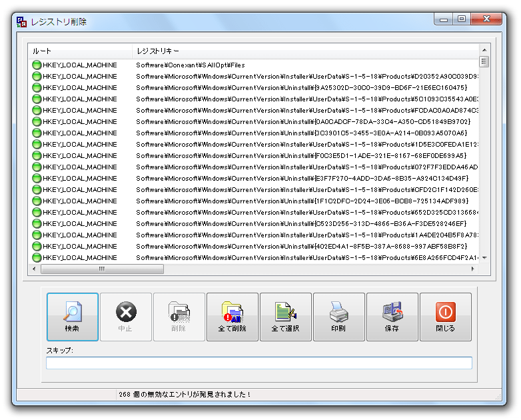521x420 pixels.
Task: Select the Uninstall {E3F7F270-4ADD-3DA6 row
Action: [253, 178]
